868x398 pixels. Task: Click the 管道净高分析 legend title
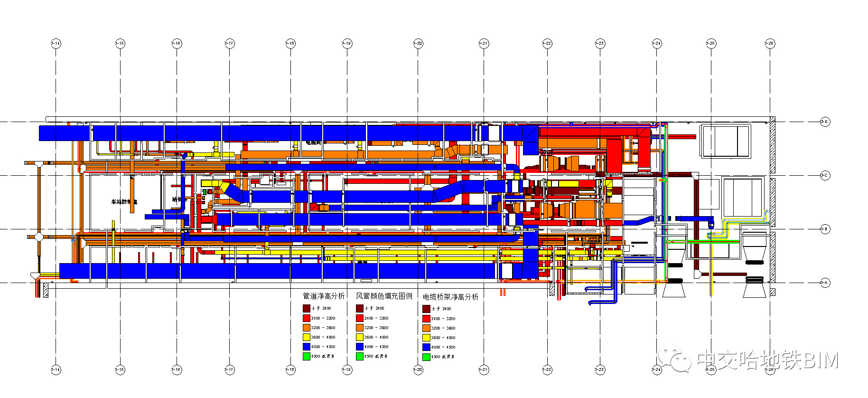[324, 296]
